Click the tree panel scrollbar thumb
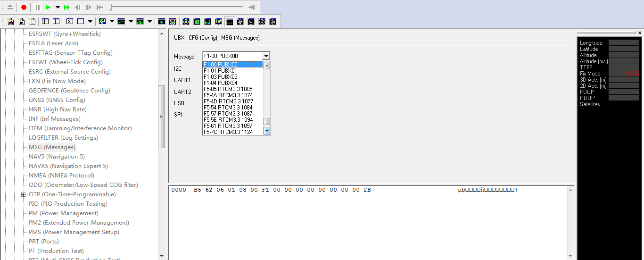 (x=162, y=117)
